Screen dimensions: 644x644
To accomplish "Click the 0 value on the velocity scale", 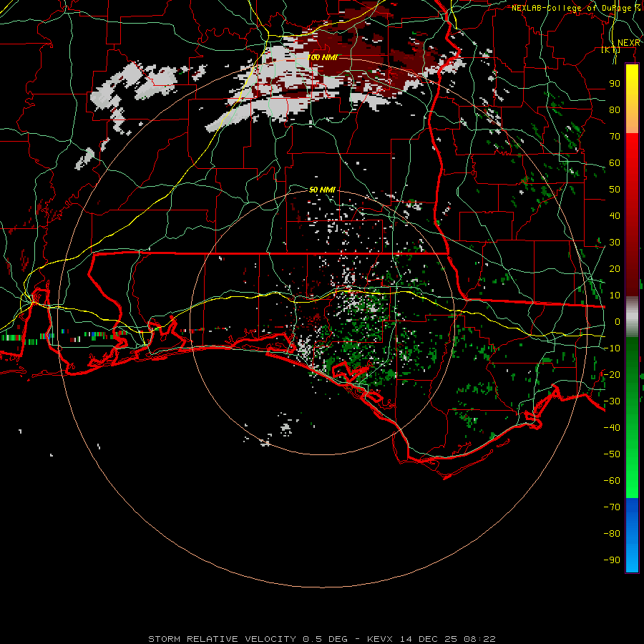I will pyautogui.click(x=618, y=322).
